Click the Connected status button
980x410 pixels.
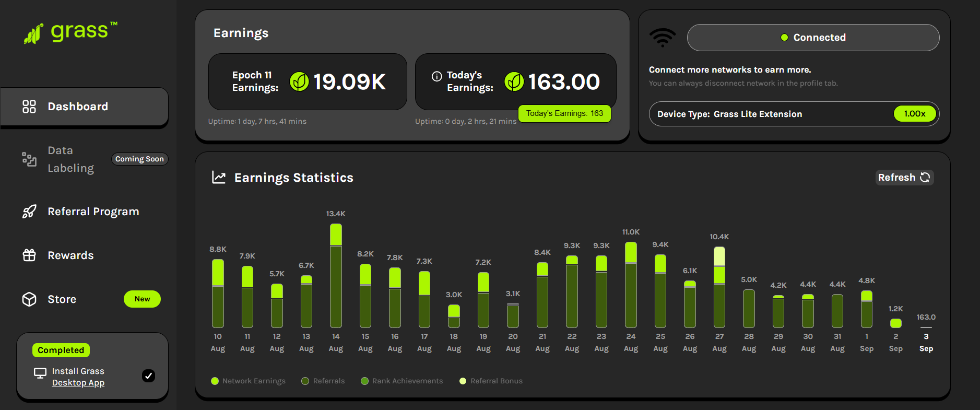click(x=813, y=38)
